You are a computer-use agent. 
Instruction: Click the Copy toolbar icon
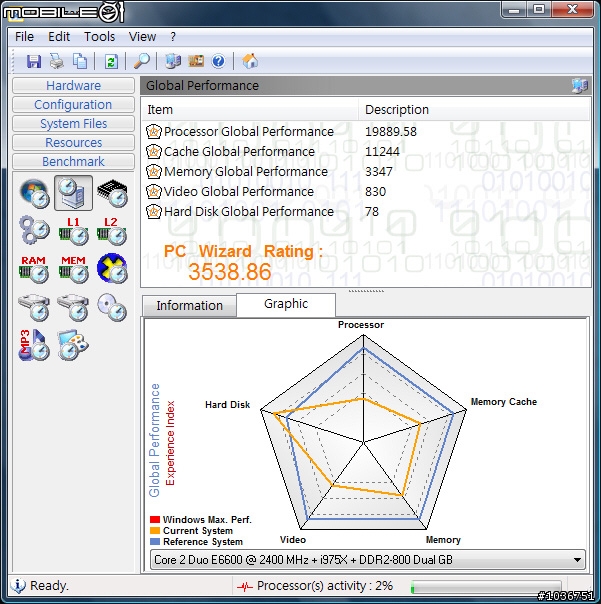click(80, 61)
